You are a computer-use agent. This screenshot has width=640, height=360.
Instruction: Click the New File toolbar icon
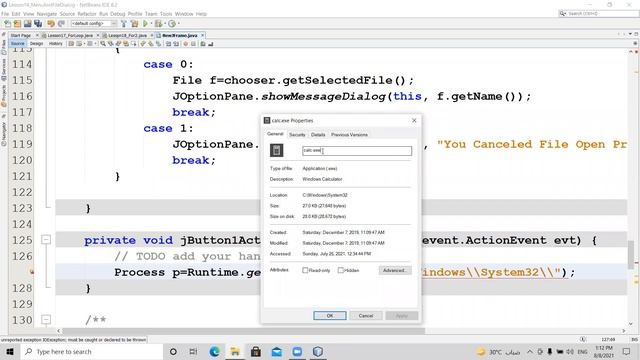pos(7,24)
